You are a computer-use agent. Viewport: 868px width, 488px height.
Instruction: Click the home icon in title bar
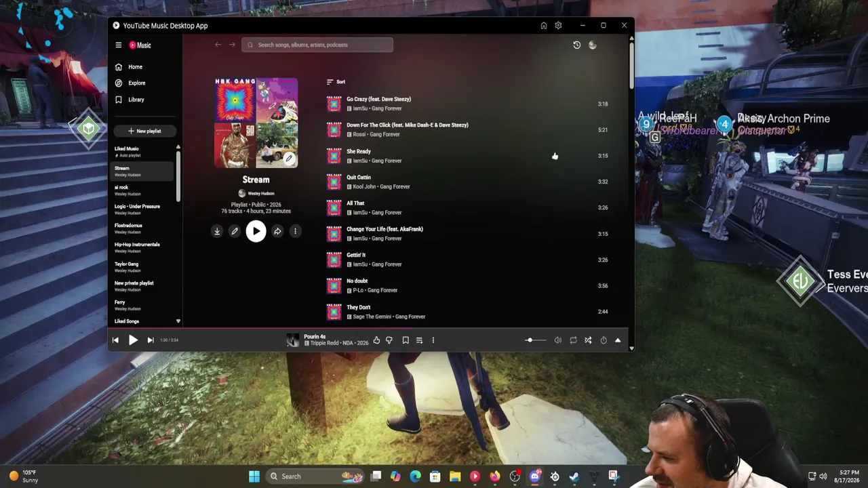point(543,26)
